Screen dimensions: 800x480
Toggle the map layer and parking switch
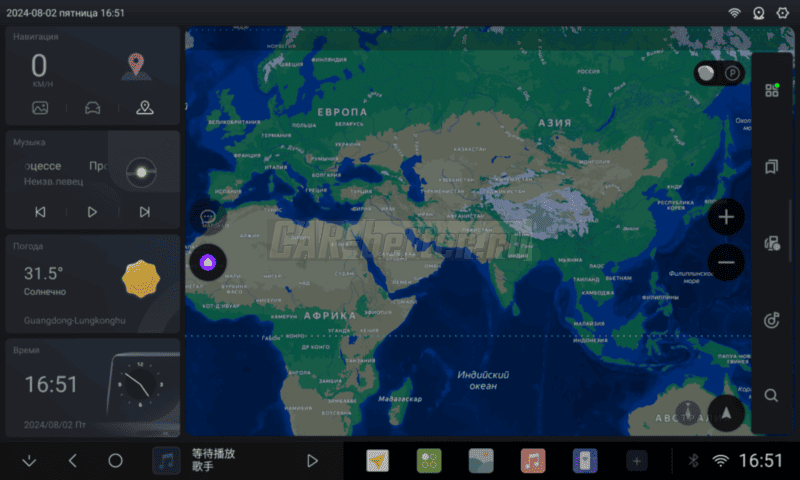(719, 73)
